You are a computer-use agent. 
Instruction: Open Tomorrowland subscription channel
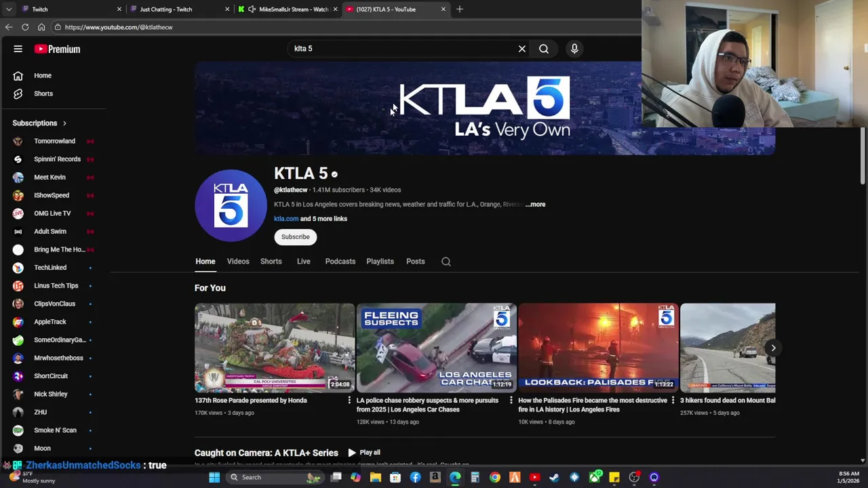tap(53, 141)
